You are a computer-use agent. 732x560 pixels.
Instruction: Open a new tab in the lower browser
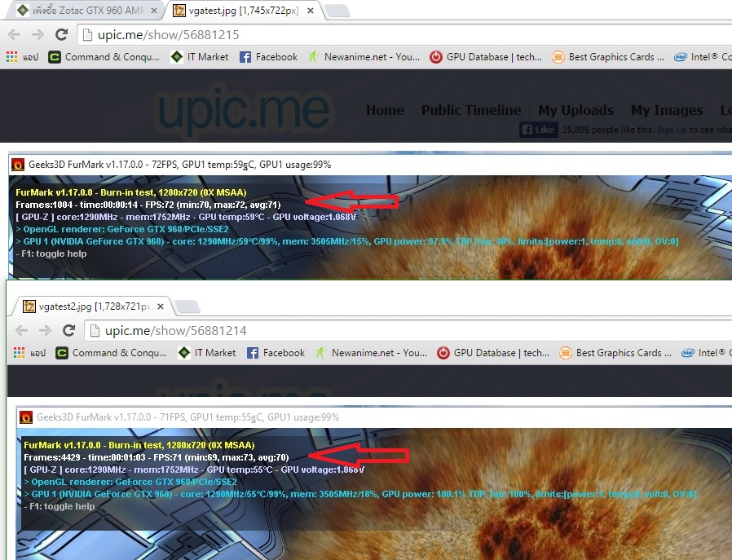(x=187, y=306)
